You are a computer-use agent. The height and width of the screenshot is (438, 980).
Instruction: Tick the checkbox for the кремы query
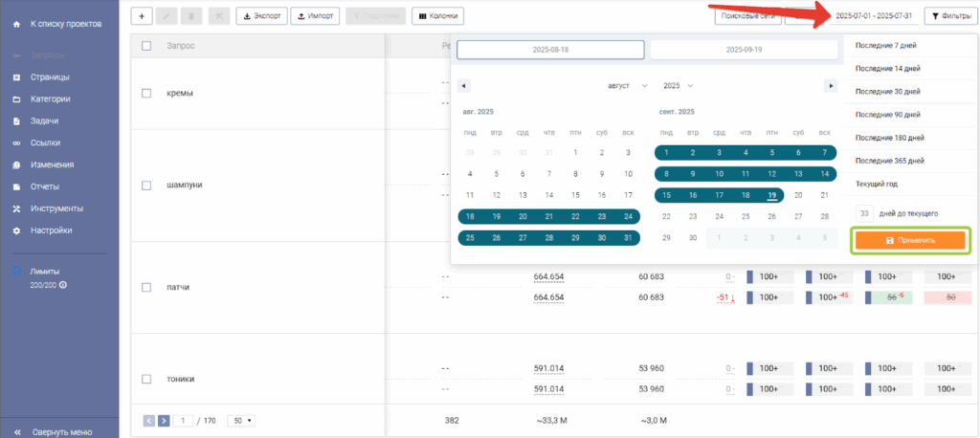click(146, 93)
